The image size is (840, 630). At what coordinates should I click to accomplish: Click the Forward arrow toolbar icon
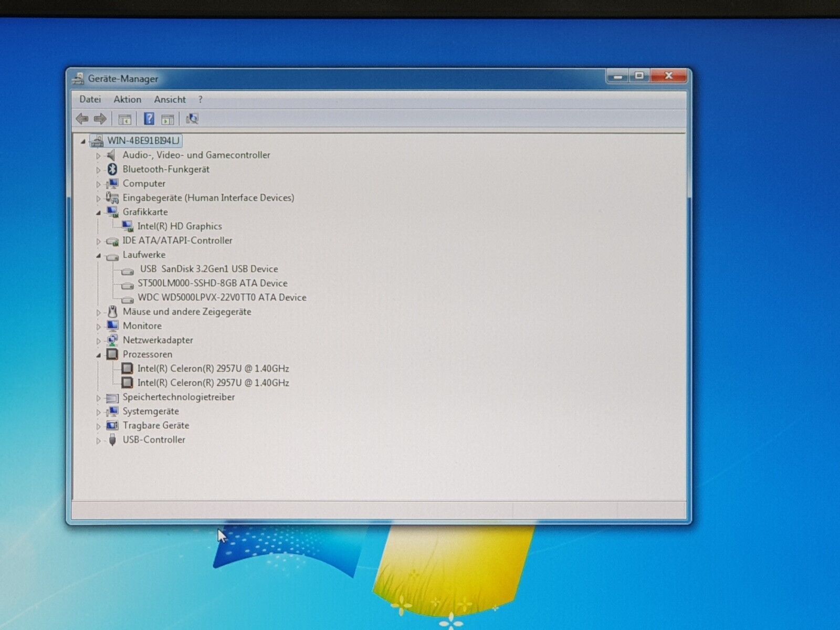(x=100, y=119)
